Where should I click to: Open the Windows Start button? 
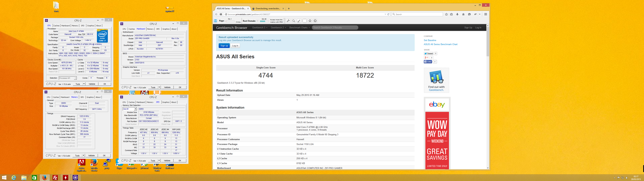pos(4,178)
